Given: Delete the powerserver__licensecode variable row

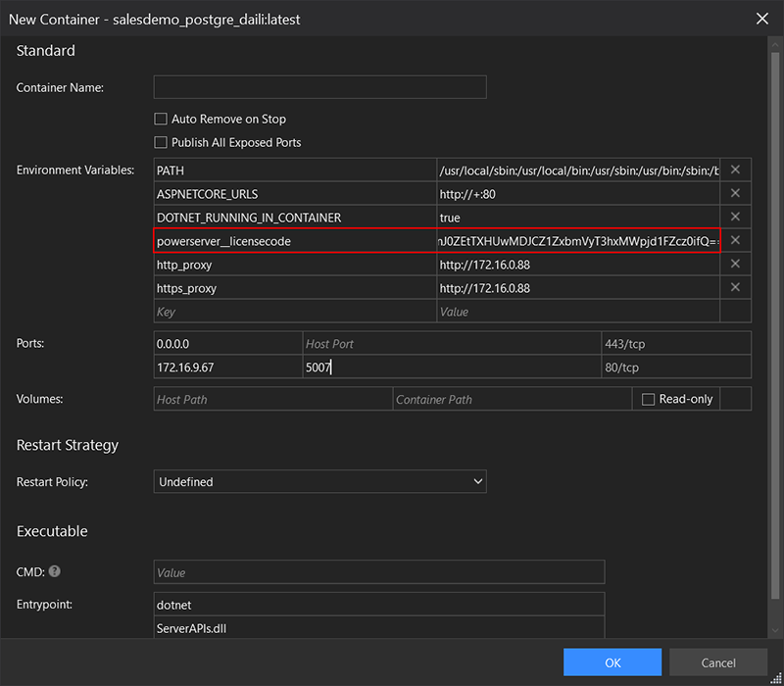Looking at the screenshot, I should coord(735,241).
